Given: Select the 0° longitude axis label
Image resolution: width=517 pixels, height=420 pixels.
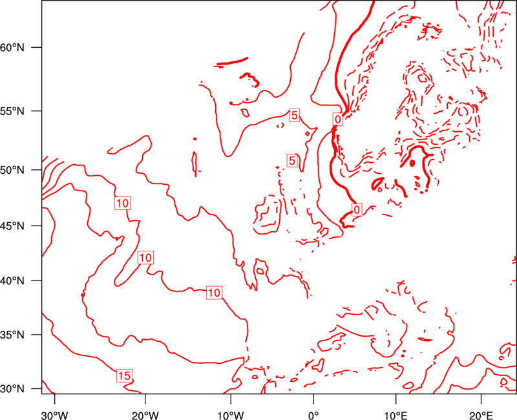Looking at the screenshot, I should (x=313, y=415).
